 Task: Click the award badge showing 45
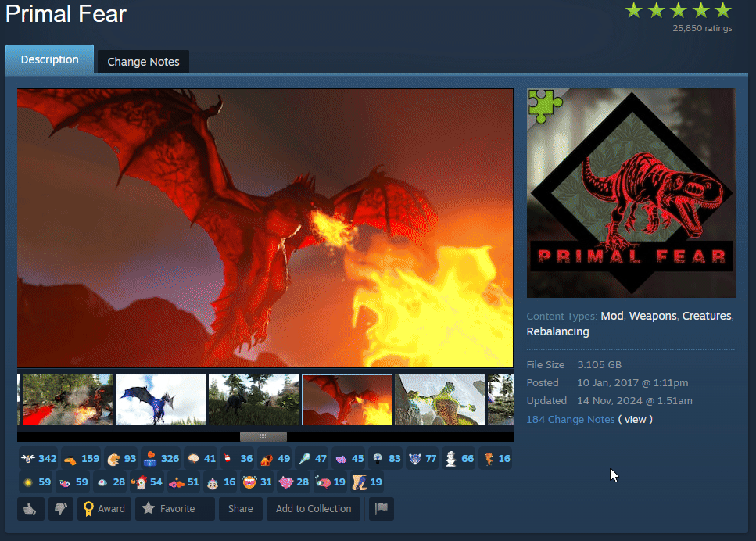[x=349, y=459]
